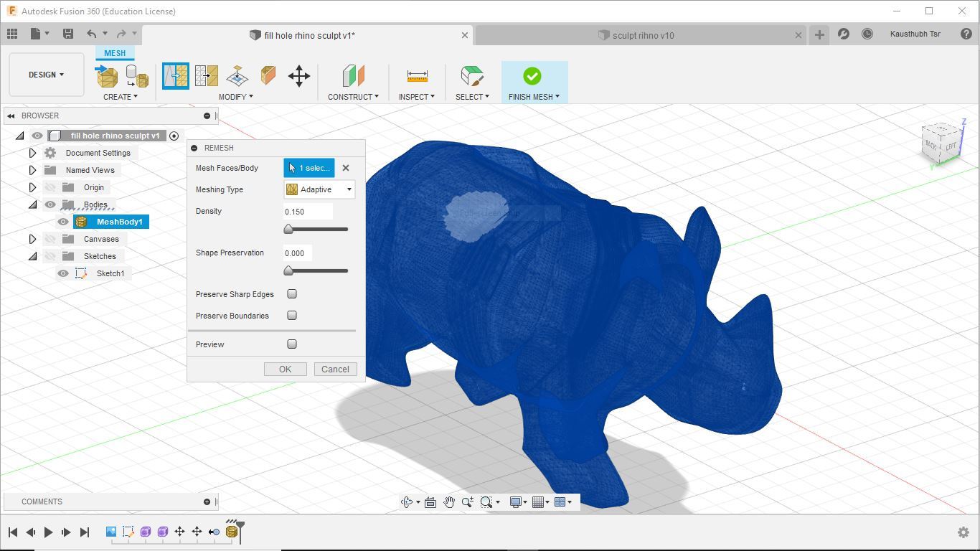Image resolution: width=980 pixels, height=551 pixels.
Task: Open Grid and Snaps settings icon
Action: [538, 502]
